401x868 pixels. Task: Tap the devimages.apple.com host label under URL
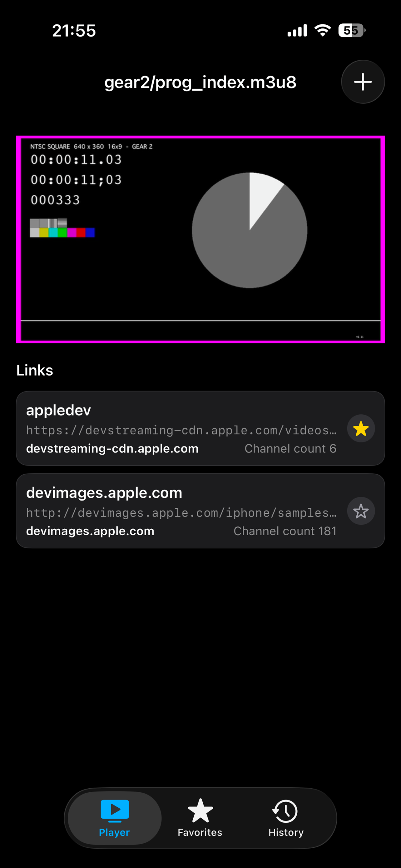(x=90, y=531)
